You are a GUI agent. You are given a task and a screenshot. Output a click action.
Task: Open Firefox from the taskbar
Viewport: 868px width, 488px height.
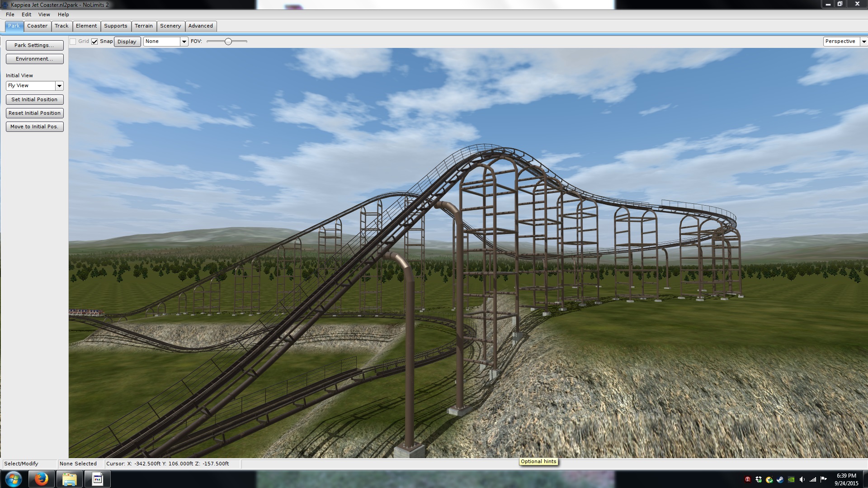[x=41, y=479]
